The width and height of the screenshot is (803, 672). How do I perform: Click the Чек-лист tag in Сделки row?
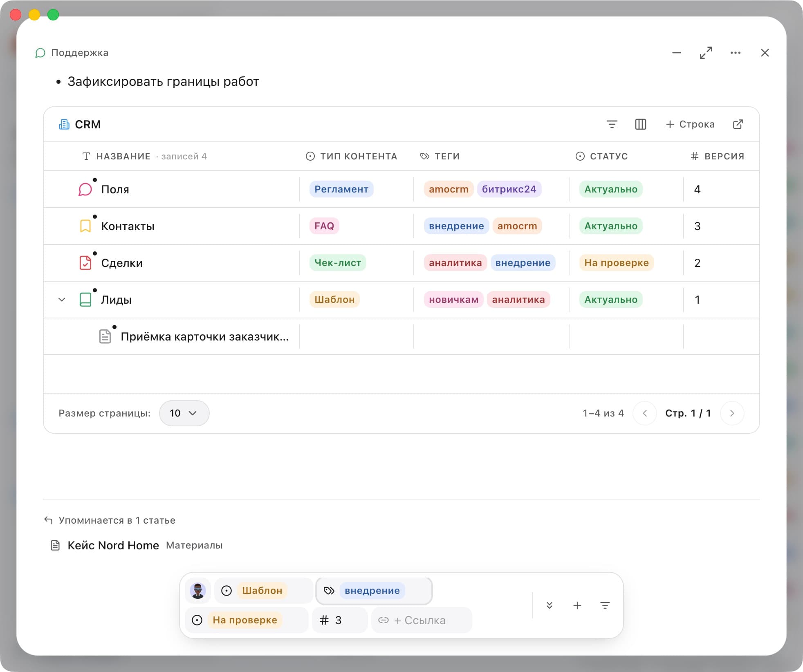point(338,263)
